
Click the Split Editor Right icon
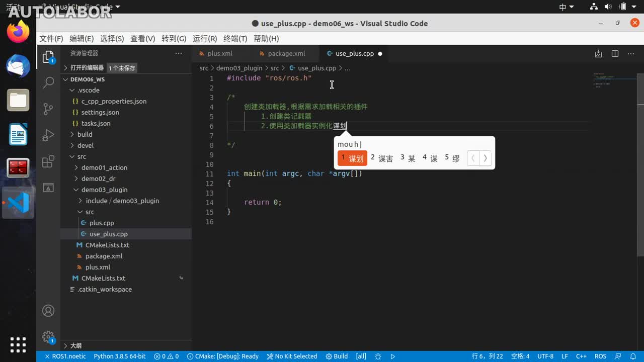[615, 54]
